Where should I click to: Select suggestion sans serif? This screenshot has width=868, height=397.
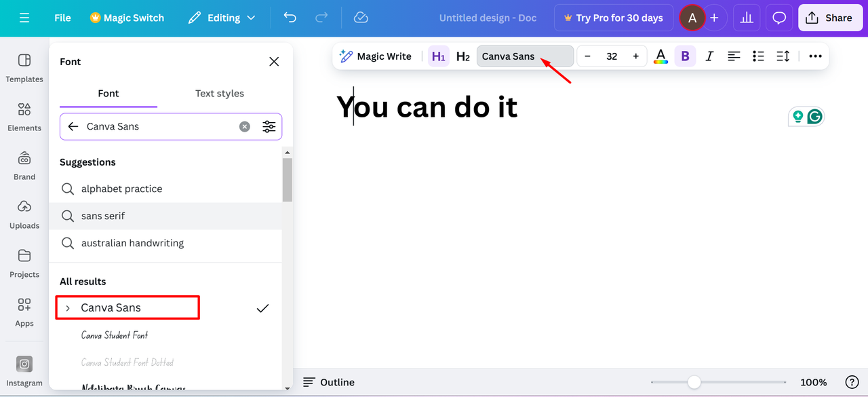click(165, 216)
